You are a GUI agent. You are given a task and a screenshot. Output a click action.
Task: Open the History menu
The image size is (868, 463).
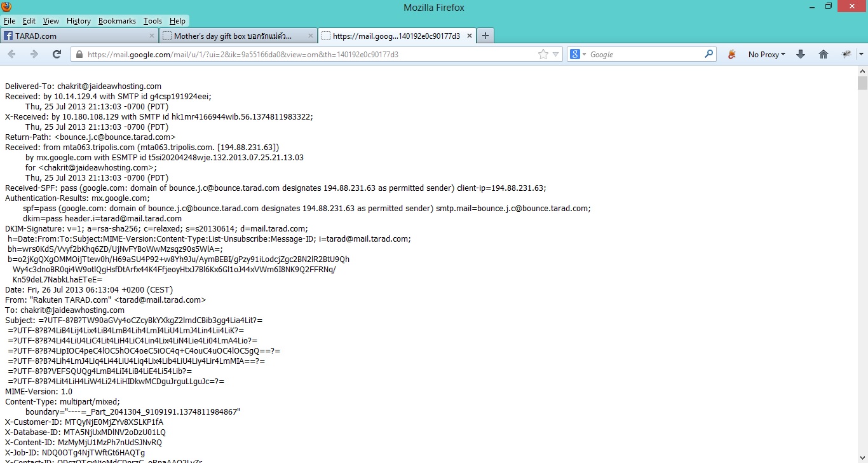(x=79, y=21)
